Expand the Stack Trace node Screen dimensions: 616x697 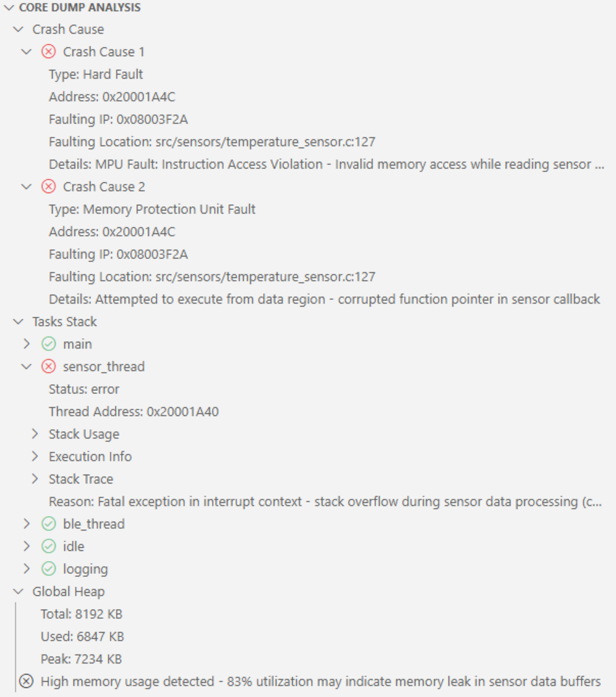coord(35,479)
